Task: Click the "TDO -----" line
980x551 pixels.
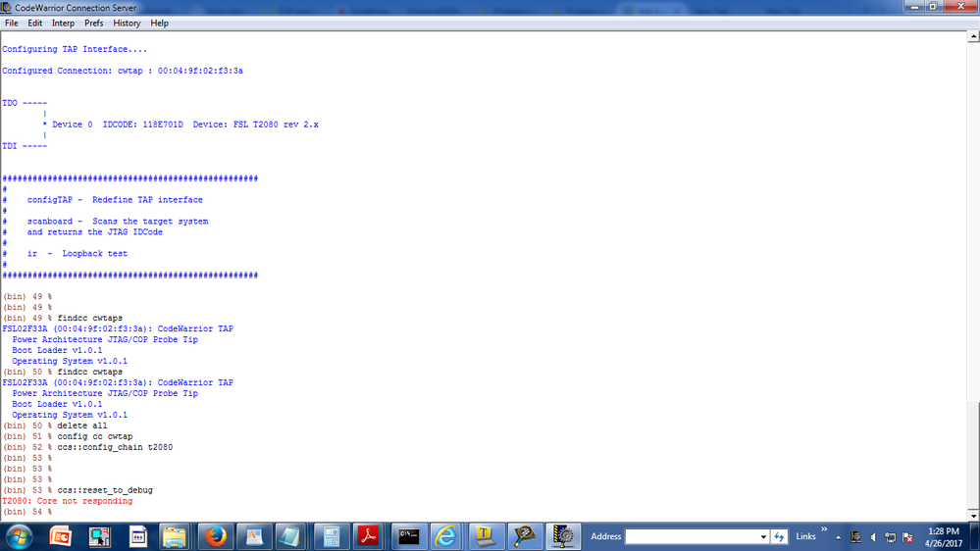Action: 25,103
